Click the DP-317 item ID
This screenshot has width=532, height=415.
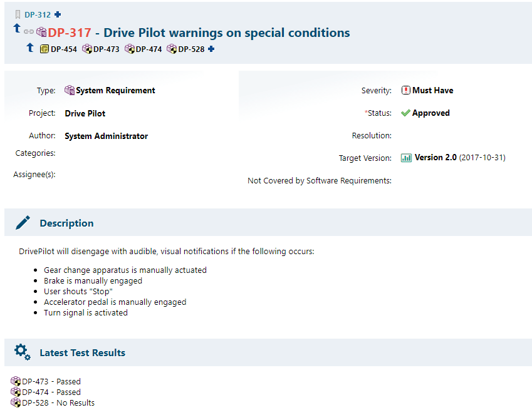click(70, 33)
